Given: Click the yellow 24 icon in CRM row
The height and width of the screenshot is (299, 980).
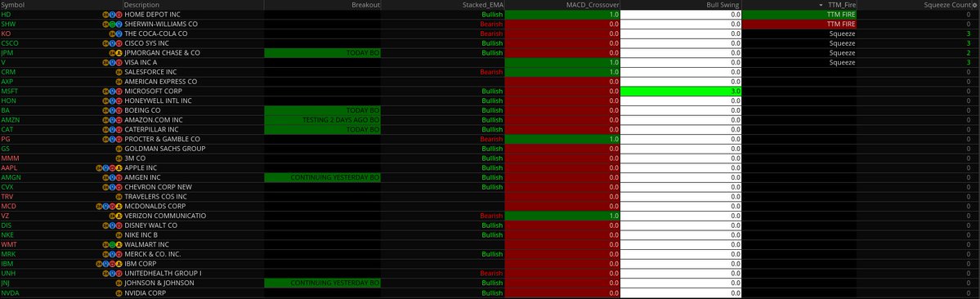Looking at the screenshot, I should click(x=119, y=72).
